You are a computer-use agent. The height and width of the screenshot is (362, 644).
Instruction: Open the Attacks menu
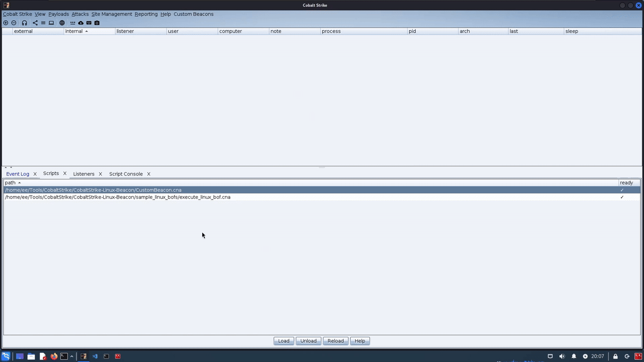tap(80, 14)
